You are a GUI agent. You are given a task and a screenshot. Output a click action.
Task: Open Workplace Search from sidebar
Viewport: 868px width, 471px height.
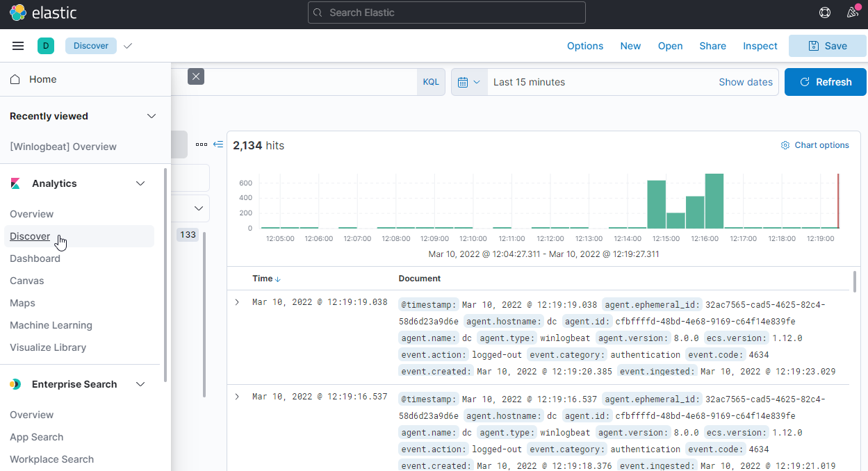[51, 459]
